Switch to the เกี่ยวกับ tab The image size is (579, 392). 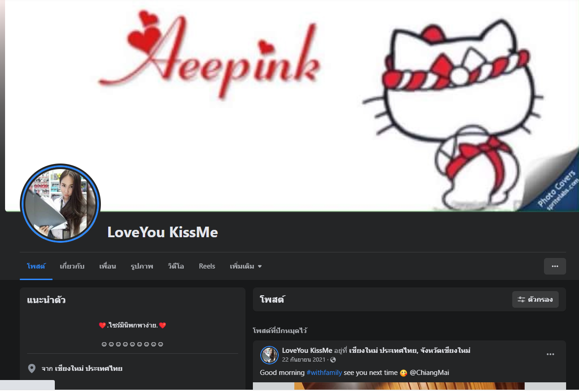click(72, 266)
